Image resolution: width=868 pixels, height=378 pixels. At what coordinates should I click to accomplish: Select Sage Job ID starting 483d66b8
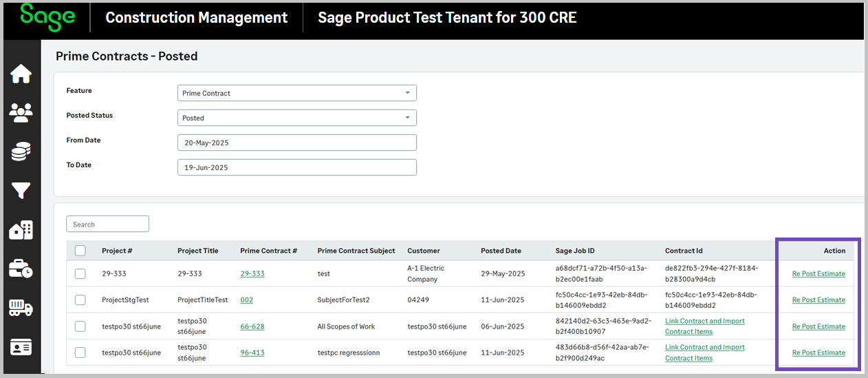(603, 353)
